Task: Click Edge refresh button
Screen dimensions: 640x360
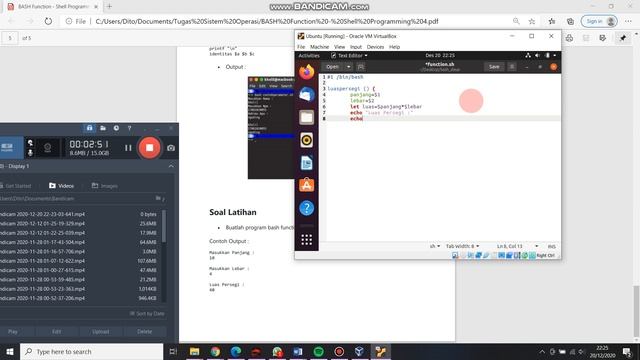Action: [48, 21]
